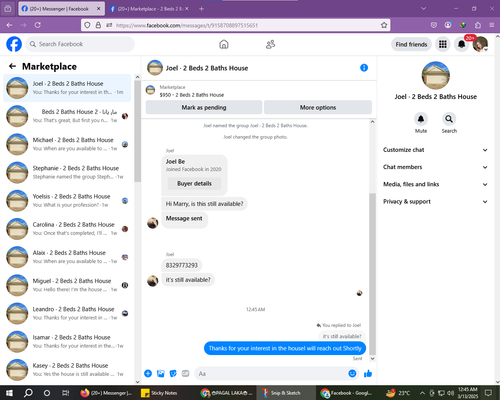Search in conversation using magnifier icon
Viewport: 500px width, 400px height.
(449, 119)
